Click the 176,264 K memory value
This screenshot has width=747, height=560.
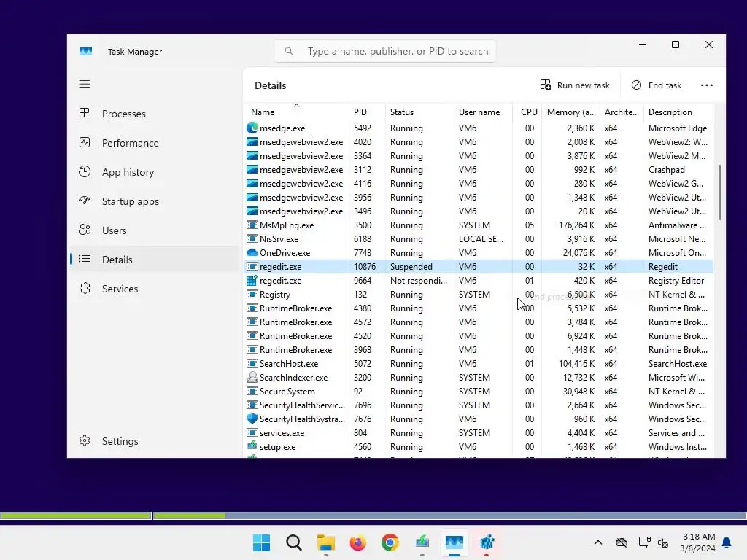pos(576,225)
